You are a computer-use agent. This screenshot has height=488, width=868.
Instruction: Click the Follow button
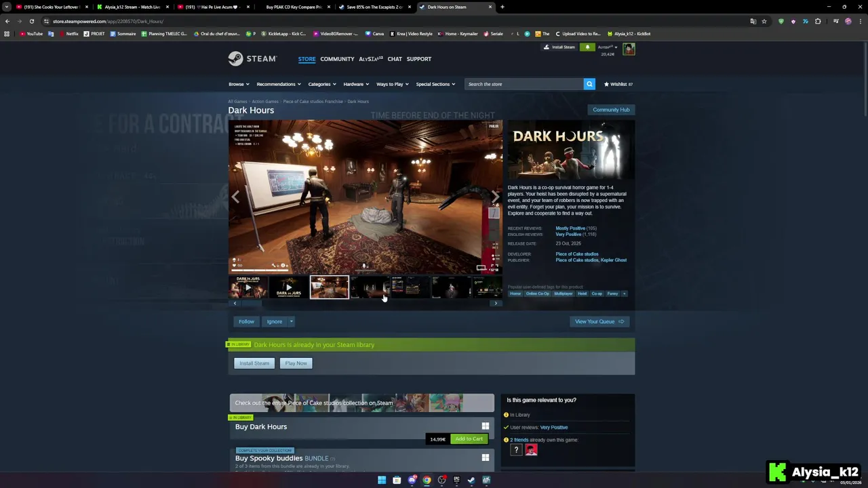(246, 321)
